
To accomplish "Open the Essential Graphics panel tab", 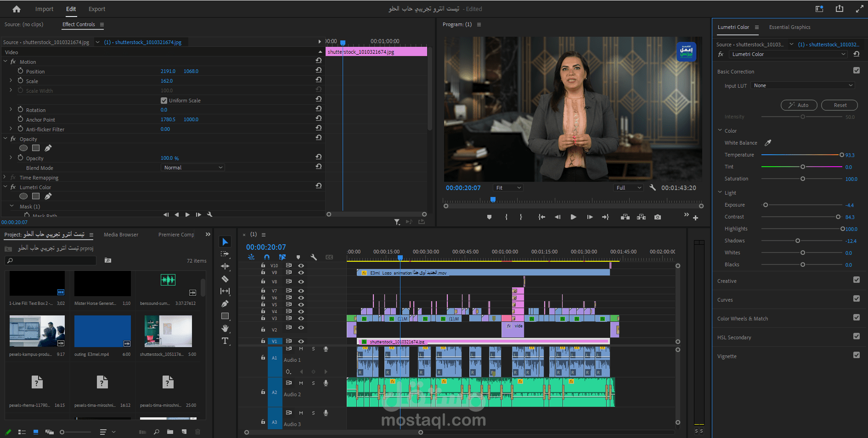I will 789,27.
